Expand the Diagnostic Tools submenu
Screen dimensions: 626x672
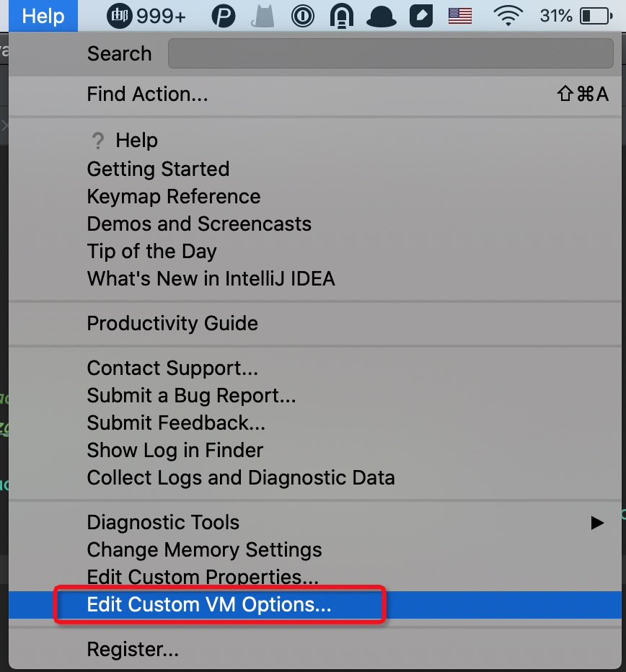point(315,523)
